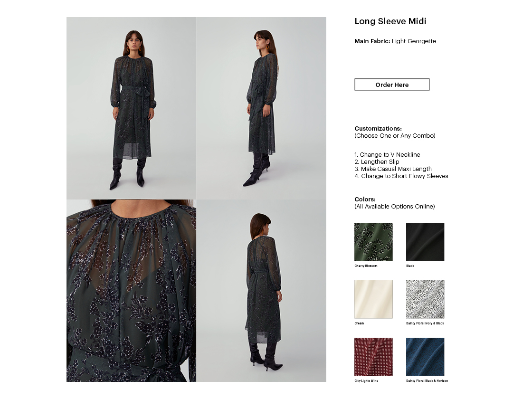Click the All Available Options Online text
Screen dimensions: 532x399
395,206
